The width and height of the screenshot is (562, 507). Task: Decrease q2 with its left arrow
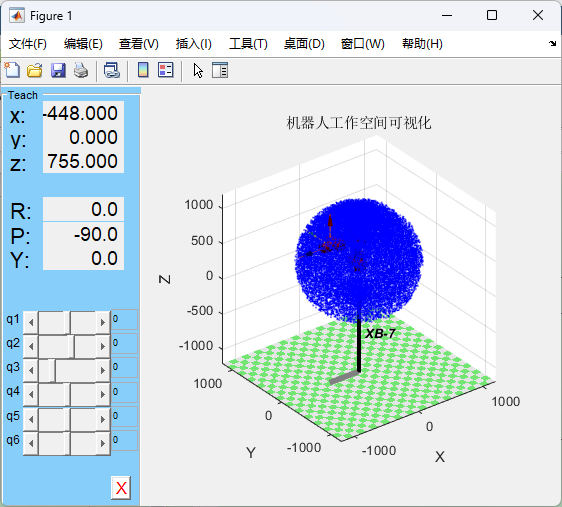31,346
